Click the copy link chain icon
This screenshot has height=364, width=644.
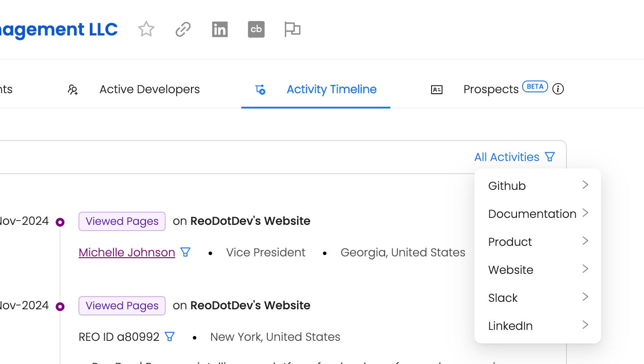coord(183,29)
